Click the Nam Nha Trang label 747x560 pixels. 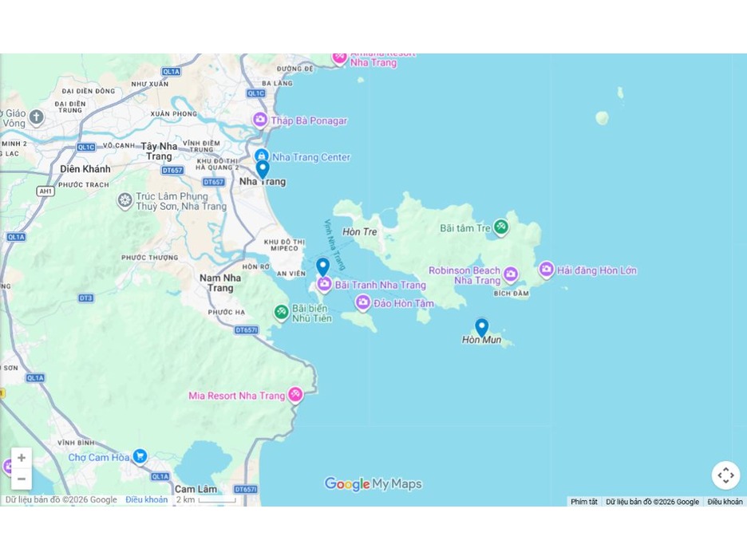click(x=220, y=283)
